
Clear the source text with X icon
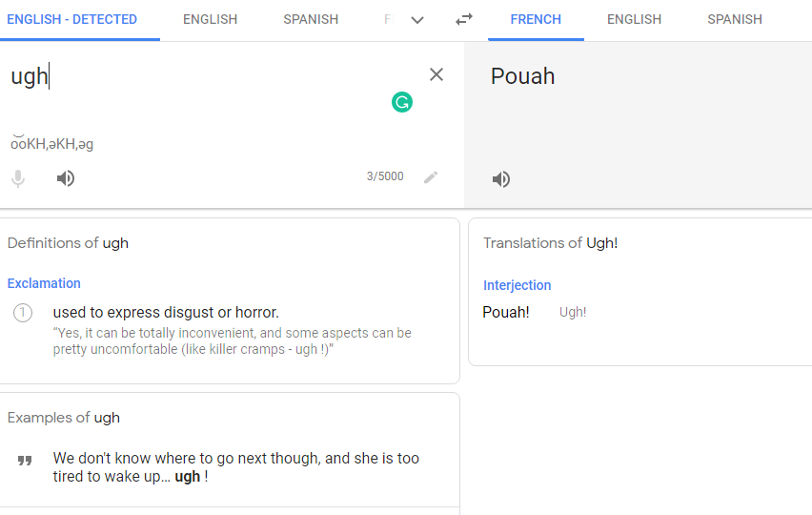[436, 74]
